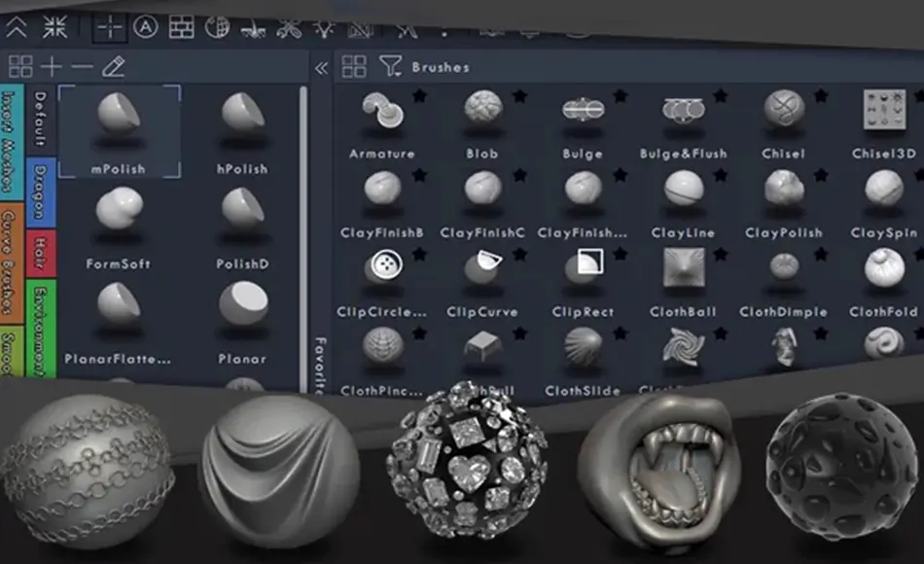Select the crosshair toolbar tool
This screenshot has width=924, height=564.
tap(110, 27)
